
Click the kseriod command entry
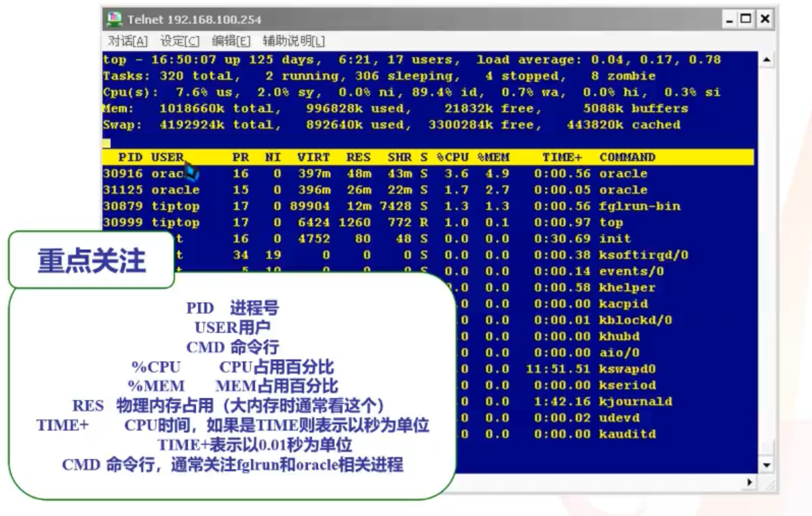[x=627, y=386]
